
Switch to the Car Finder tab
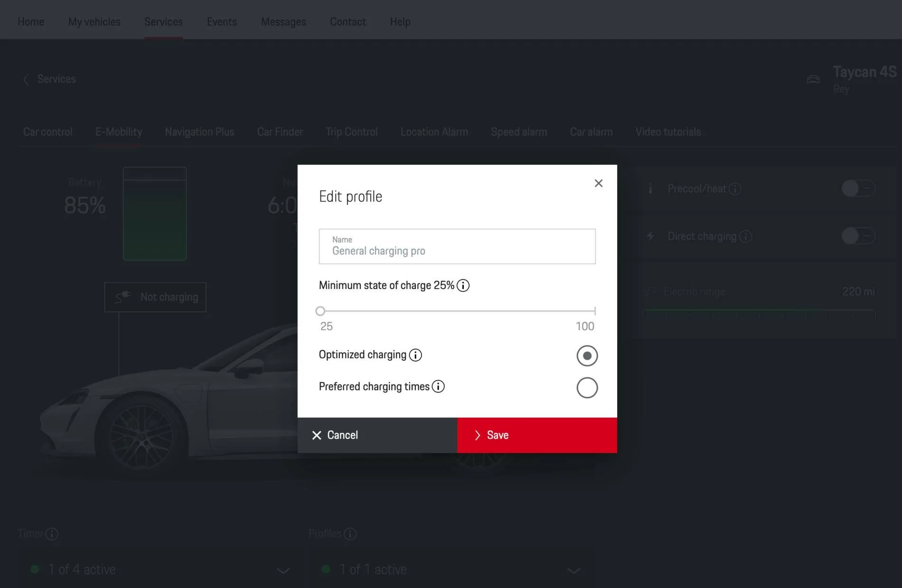point(280,132)
